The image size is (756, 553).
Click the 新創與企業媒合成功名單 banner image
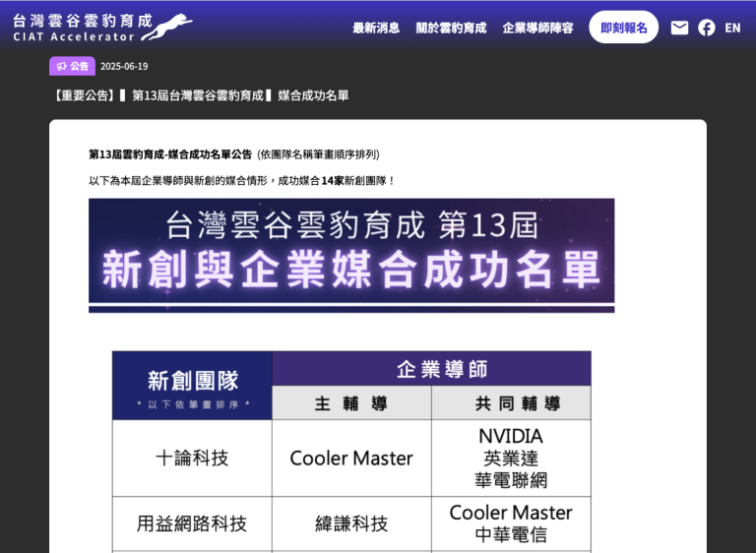(351, 256)
